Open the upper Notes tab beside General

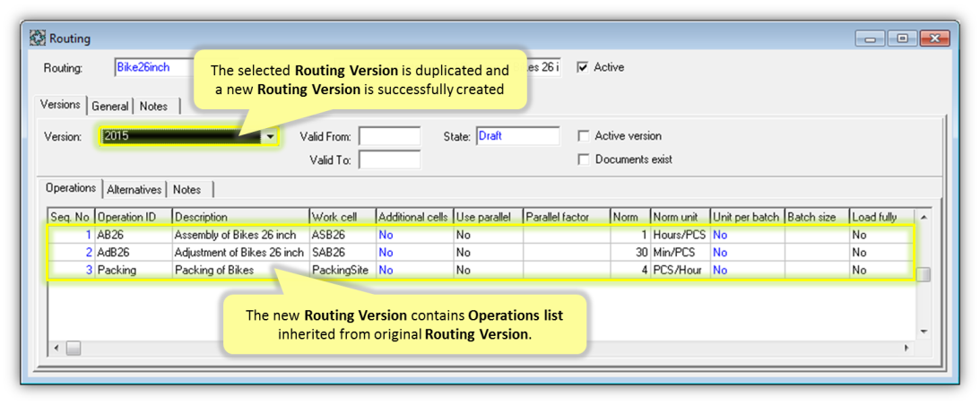click(153, 107)
